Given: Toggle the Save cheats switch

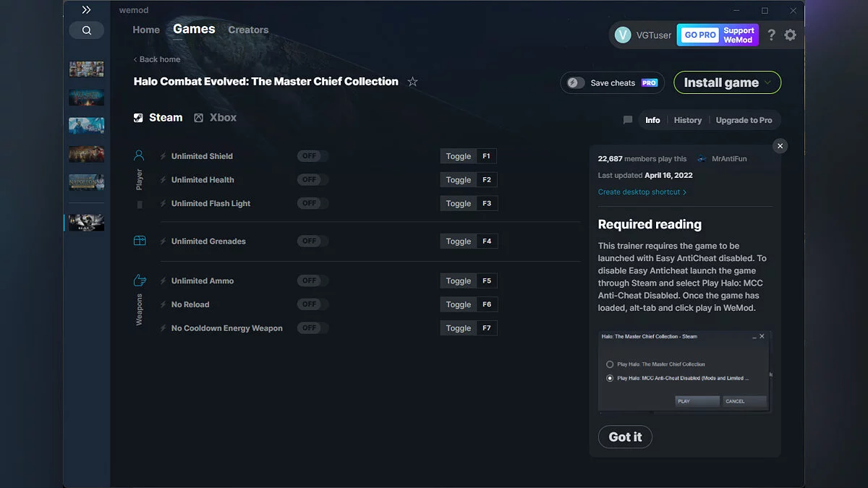Looking at the screenshot, I should click(576, 82).
